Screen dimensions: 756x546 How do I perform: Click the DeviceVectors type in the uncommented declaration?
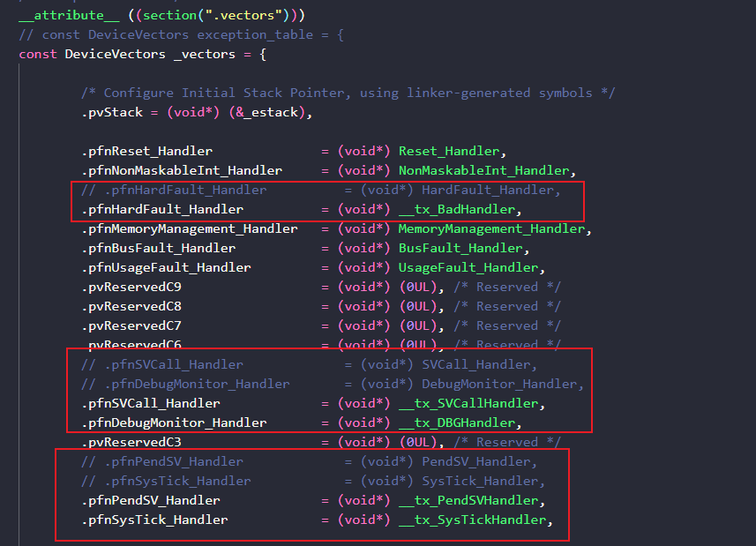click(115, 54)
